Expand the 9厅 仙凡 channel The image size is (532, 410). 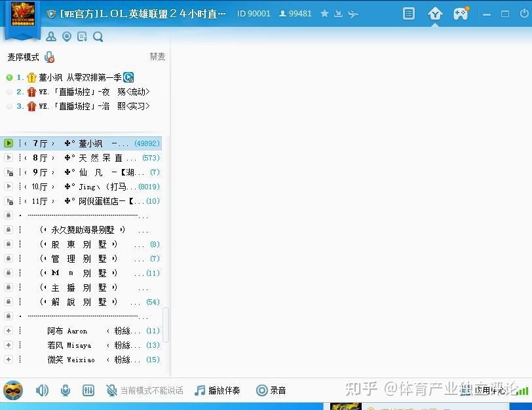(9, 172)
